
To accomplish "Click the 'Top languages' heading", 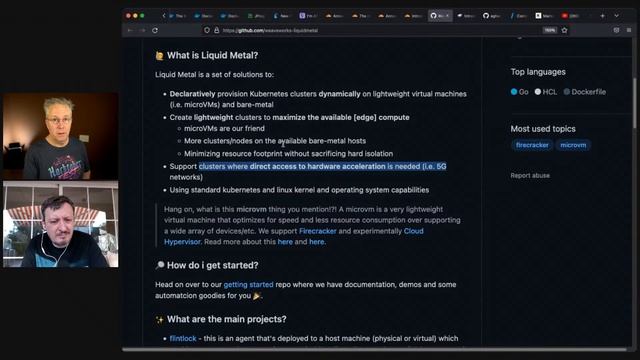I will [538, 72].
